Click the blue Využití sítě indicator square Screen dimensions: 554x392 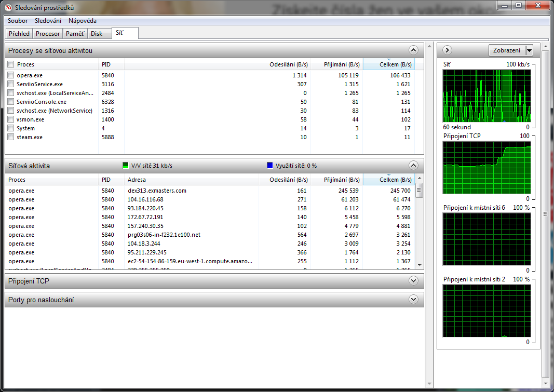(269, 166)
